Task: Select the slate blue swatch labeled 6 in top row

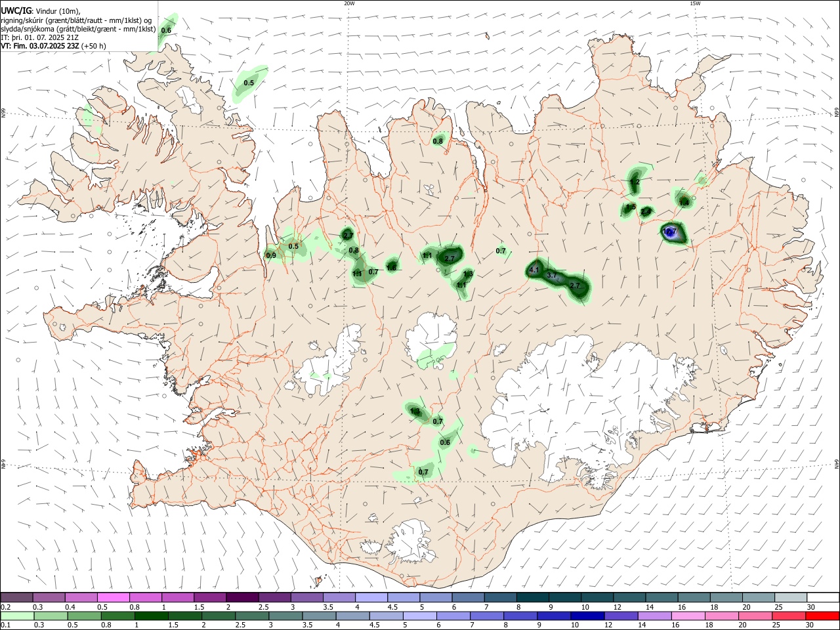Action: tap(468, 597)
